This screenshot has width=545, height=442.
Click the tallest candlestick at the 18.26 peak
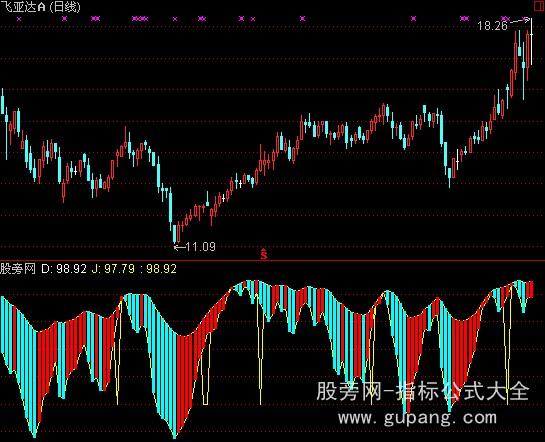(x=531, y=42)
